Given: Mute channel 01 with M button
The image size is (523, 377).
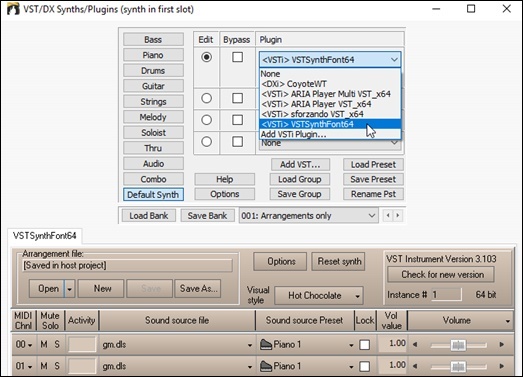Looking at the screenshot, I should click(44, 366).
